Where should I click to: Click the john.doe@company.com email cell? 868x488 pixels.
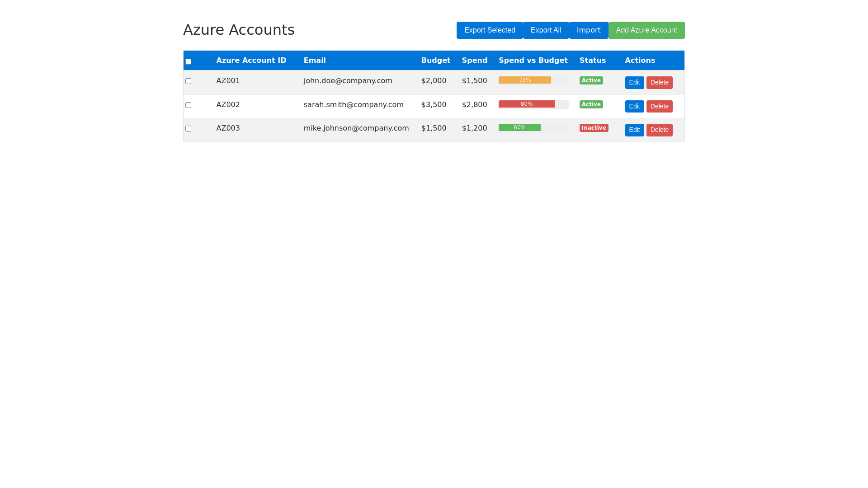click(x=348, y=81)
